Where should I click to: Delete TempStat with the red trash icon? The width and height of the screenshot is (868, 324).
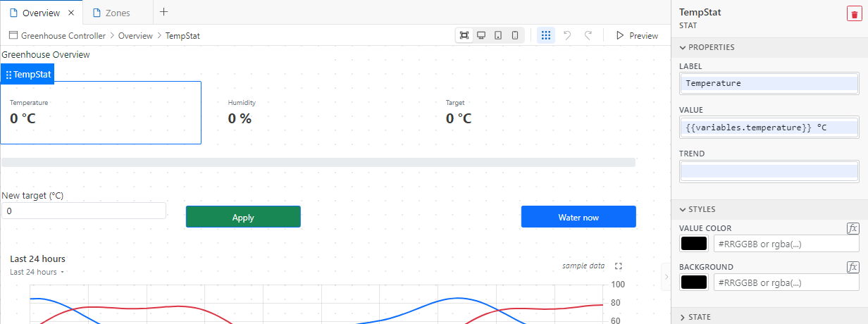[x=854, y=15]
